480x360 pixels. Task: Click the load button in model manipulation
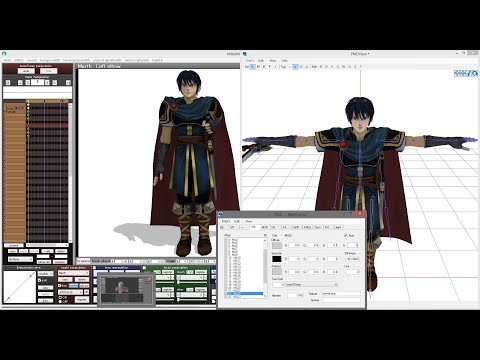point(65,280)
